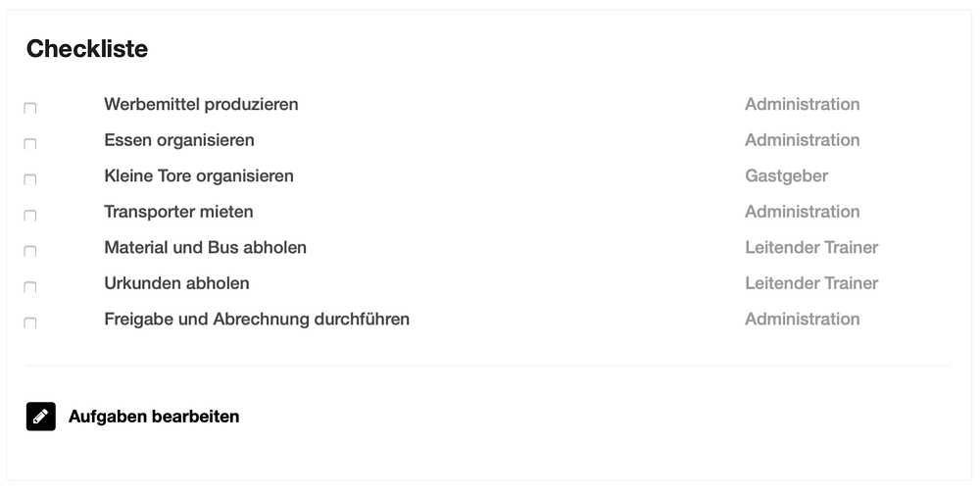980x494 pixels.
Task: Click the Gastgeber role label
Action: click(786, 175)
